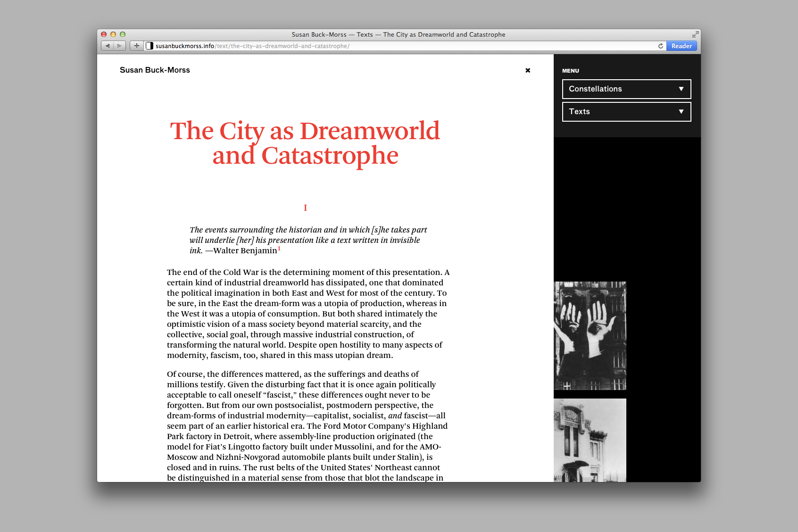
Task: Toggle Safari Reader view
Action: point(682,46)
